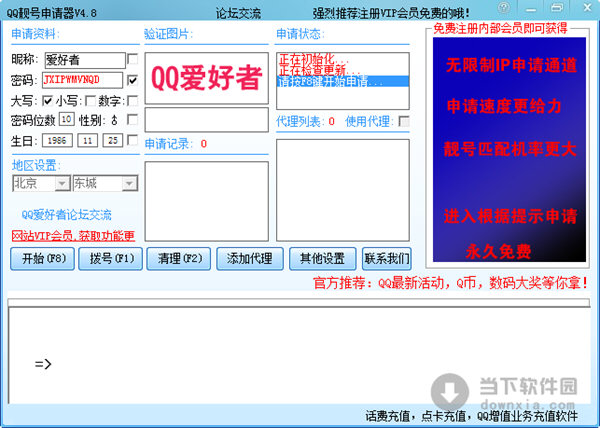Click the 清理(F2) clear button
The height and width of the screenshot is (428, 600).
click(x=179, y=259)
